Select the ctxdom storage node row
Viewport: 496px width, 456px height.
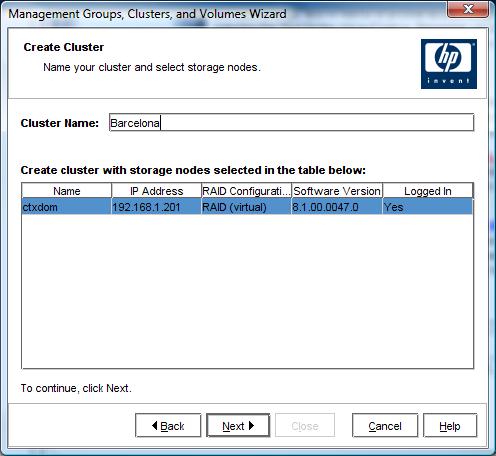(x=247, y=207)
